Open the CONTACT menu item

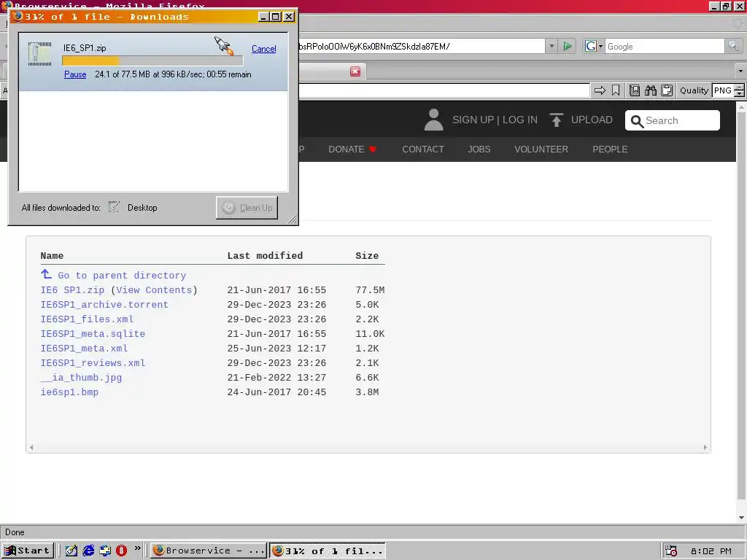pos(423,149)
